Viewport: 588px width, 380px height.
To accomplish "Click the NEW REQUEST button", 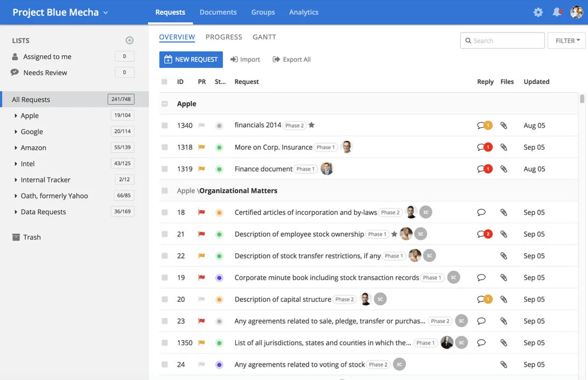I will point(191,59).
